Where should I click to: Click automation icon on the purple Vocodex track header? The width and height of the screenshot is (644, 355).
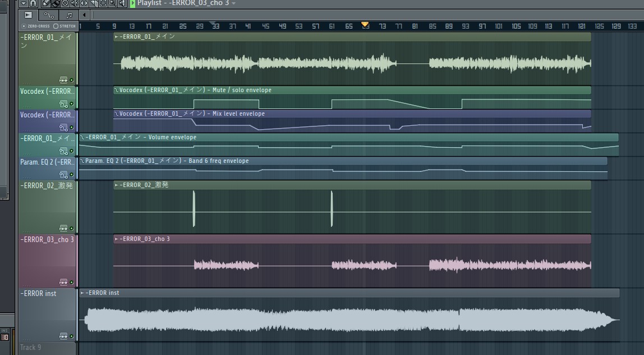(x=63, y=128)
